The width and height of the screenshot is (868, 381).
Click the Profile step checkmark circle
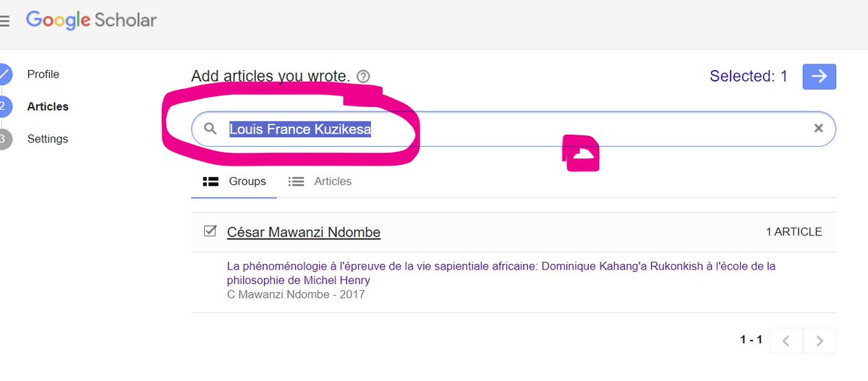(x=4, y=74)
